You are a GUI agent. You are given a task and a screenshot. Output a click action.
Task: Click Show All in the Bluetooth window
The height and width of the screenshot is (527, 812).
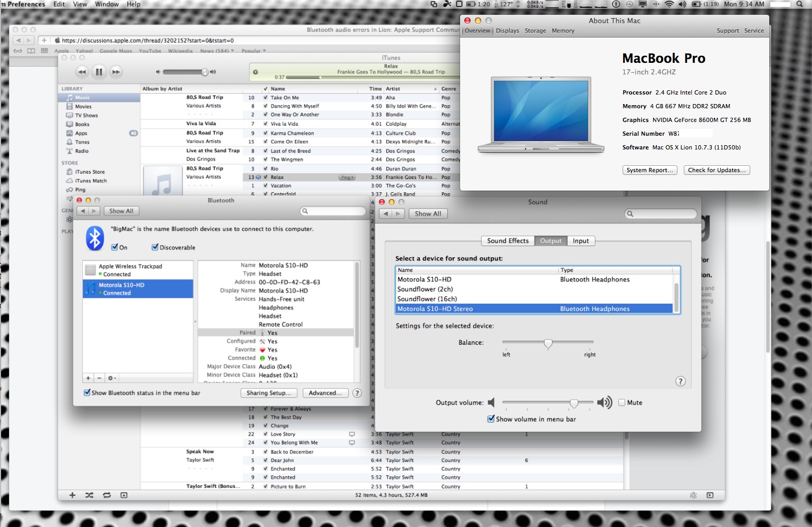(121, 211)
